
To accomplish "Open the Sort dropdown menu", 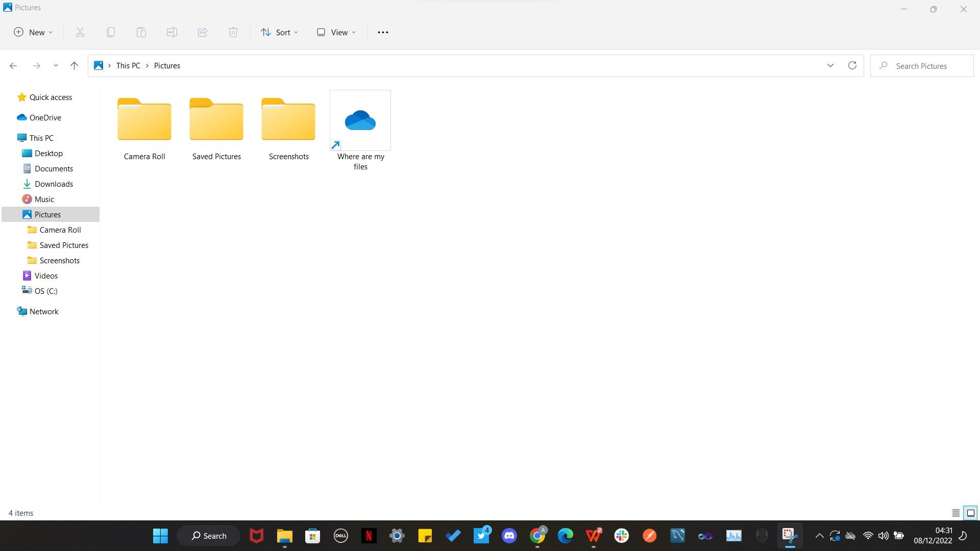I will (x=280, y=32).
